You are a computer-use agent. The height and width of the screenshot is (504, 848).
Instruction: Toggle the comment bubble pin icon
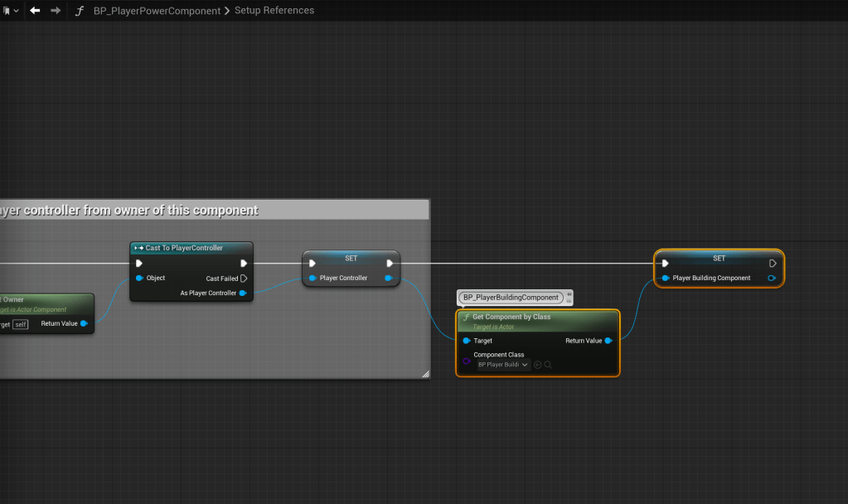[x=569, y=293]
